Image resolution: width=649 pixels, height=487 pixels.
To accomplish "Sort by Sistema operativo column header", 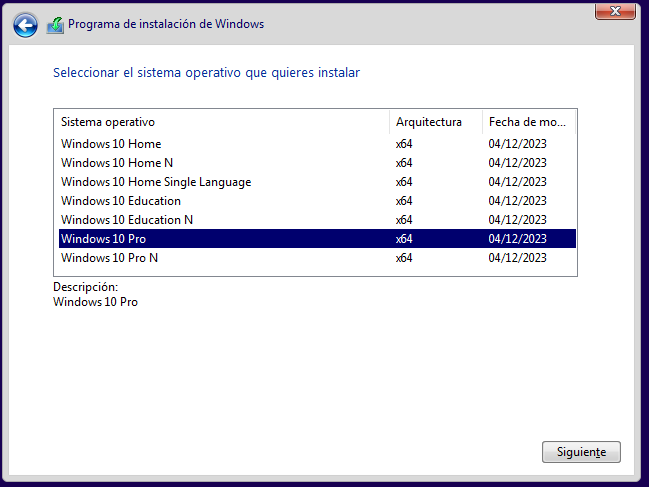I will pyautogui.click(x=221, y=122).
